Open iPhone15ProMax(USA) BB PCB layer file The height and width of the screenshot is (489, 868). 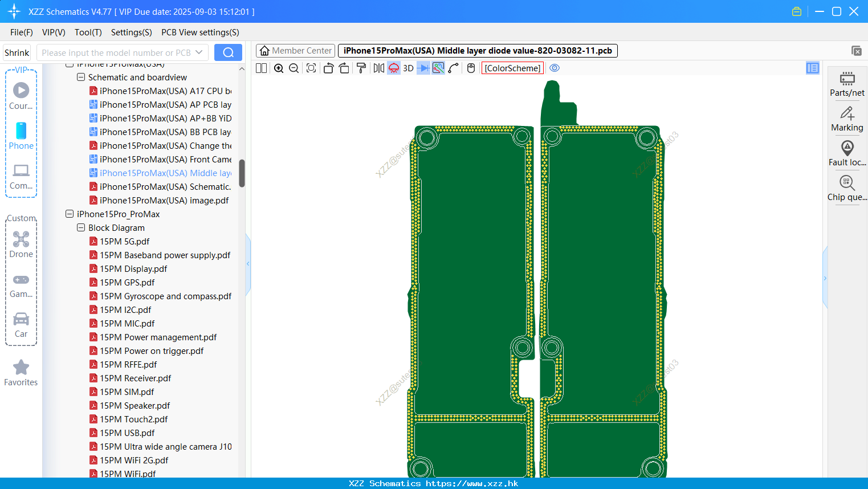160,132
